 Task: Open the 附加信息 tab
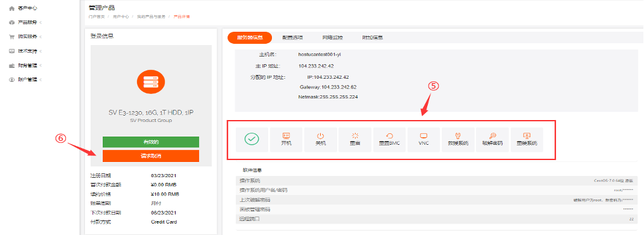(x=373, y=37)
